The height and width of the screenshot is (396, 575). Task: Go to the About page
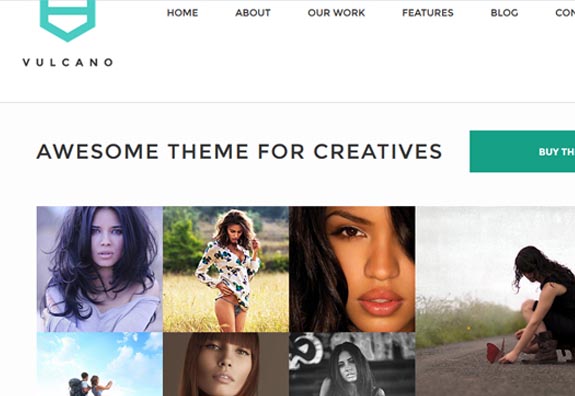pyautogui.click(x=253, y=13)
